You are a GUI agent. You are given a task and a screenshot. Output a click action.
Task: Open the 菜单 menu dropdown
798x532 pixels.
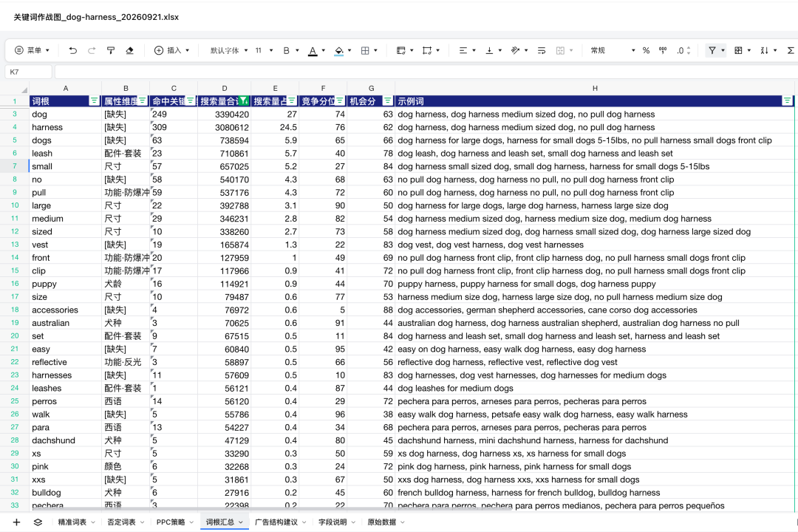pyautogui.click(x=32, y=50)
